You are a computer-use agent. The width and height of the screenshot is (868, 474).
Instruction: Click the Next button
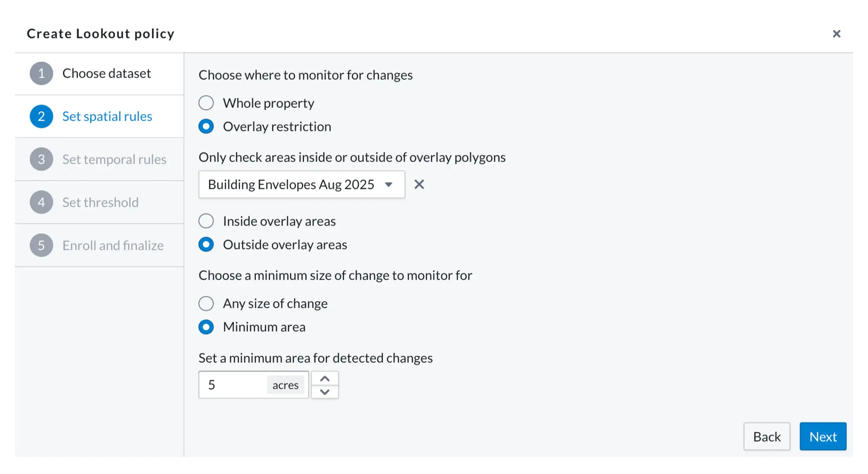pyautogui.click(x=823, y=436)
